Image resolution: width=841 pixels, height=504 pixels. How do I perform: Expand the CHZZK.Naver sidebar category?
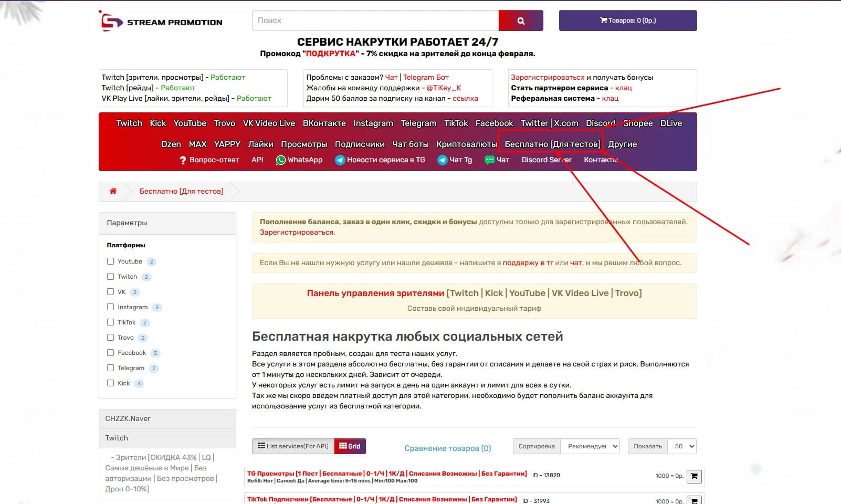point(167,418)
